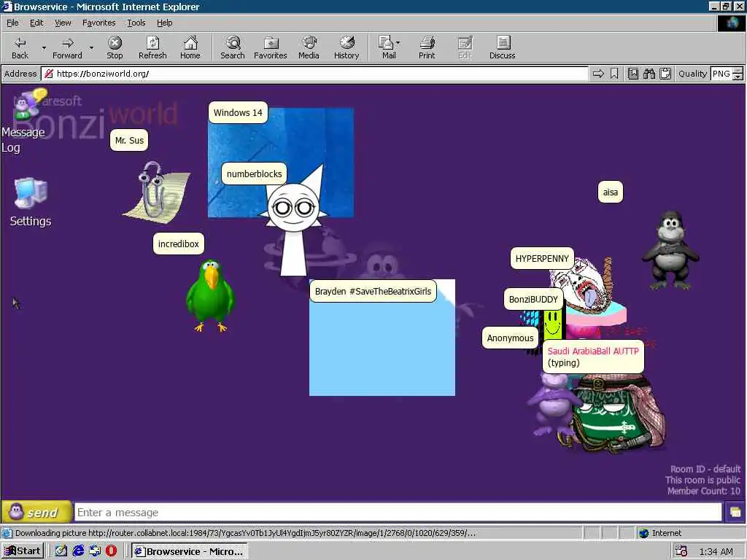Screen dimensions: 747x560
Task: Click the Enter a message field
Action: [398, 513]
